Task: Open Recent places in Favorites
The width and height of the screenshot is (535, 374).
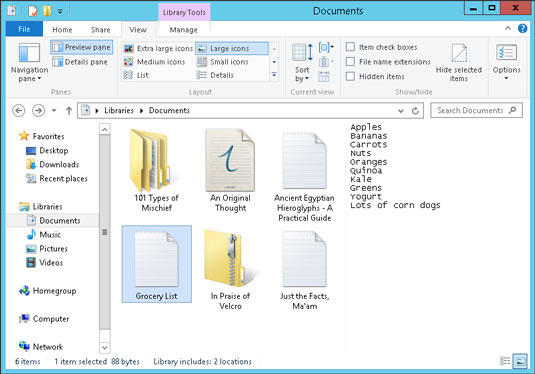Action: (x=57, y=178)
